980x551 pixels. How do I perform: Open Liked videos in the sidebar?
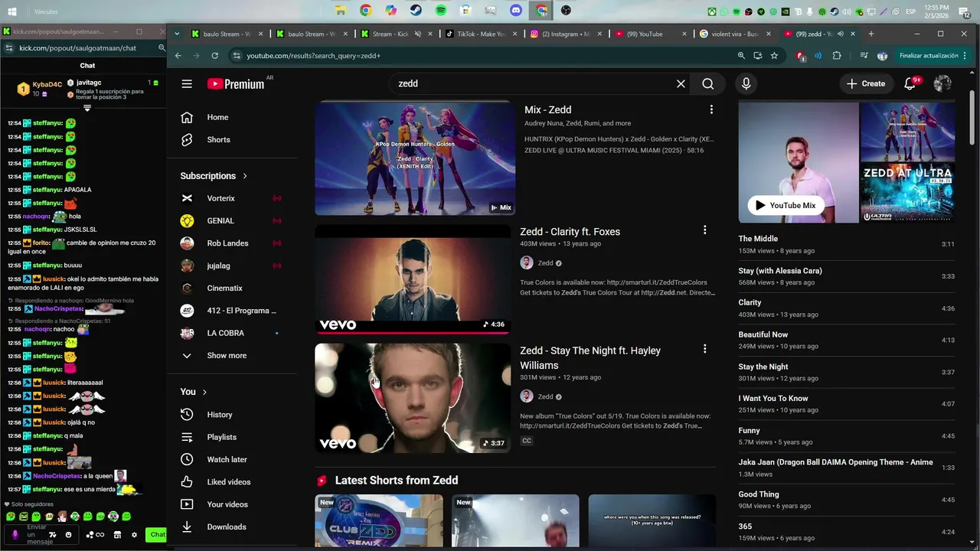tap(230, 482)
